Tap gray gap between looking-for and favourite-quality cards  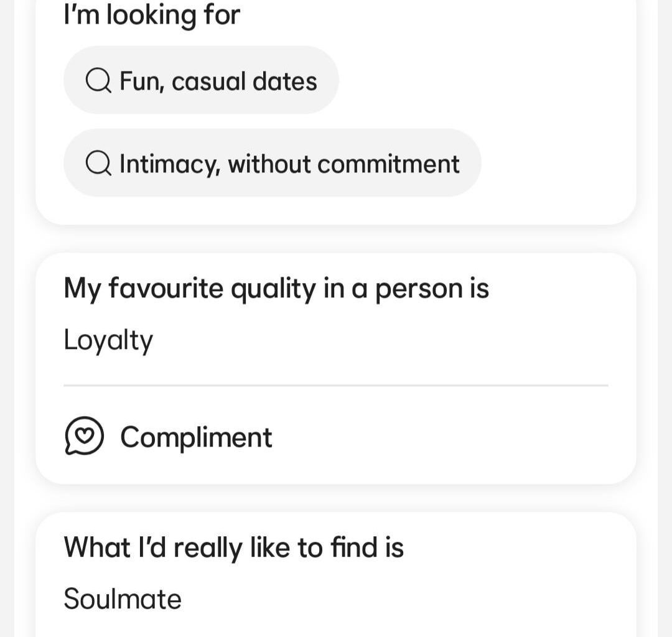pyautogui.click(x=336, y=239)
